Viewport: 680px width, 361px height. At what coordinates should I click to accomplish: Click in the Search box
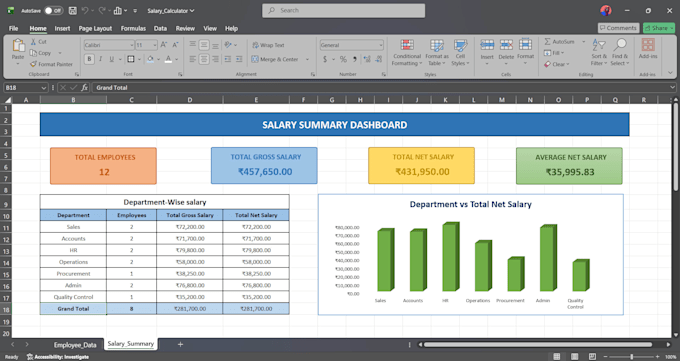pos(343,10)
